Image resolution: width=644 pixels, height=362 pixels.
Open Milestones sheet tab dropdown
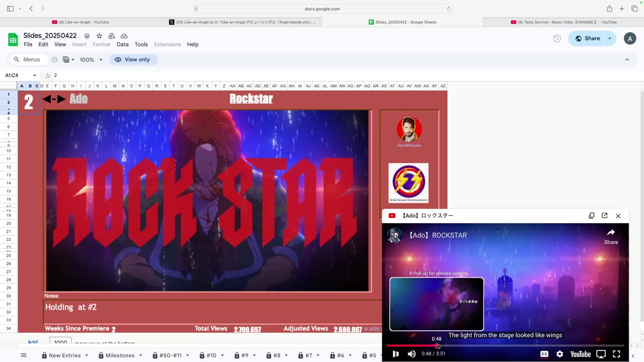[140, 355]
